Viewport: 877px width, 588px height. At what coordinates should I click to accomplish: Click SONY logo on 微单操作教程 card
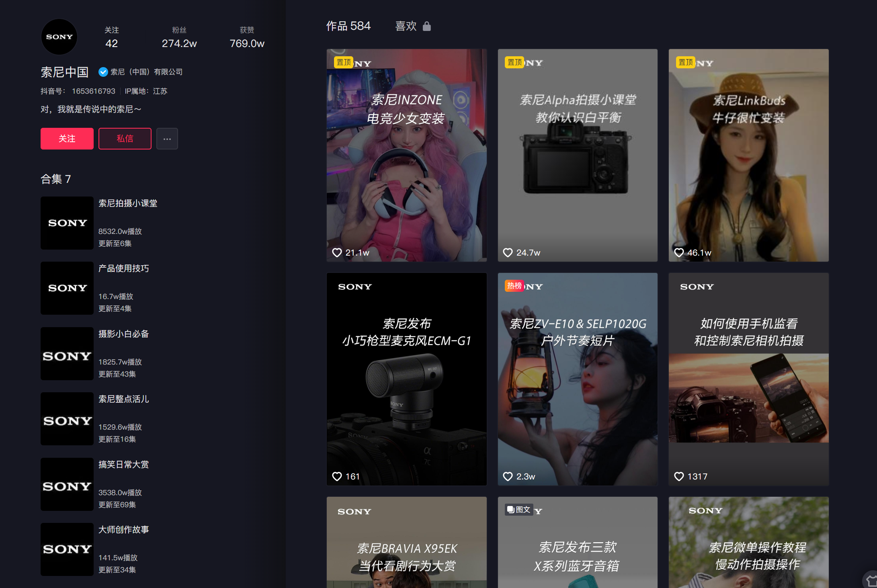pyautogui.click(x=705, y=510)
